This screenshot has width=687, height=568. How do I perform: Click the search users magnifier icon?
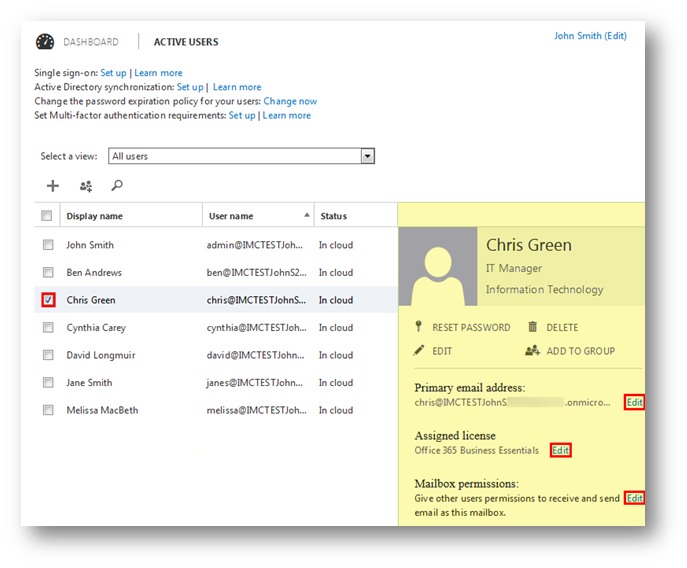pyautogui.click(x=117, y=185)
